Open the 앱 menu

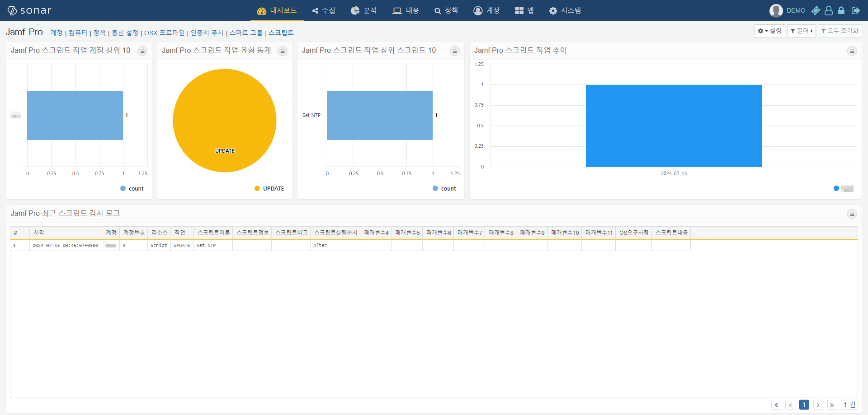(524, 10)
